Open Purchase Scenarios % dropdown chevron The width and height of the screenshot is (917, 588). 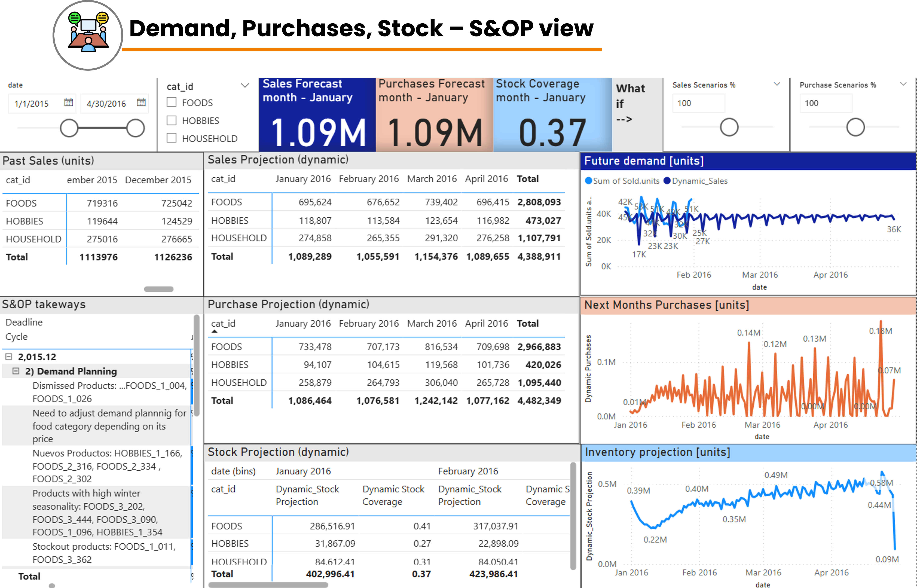coord(903,84)
